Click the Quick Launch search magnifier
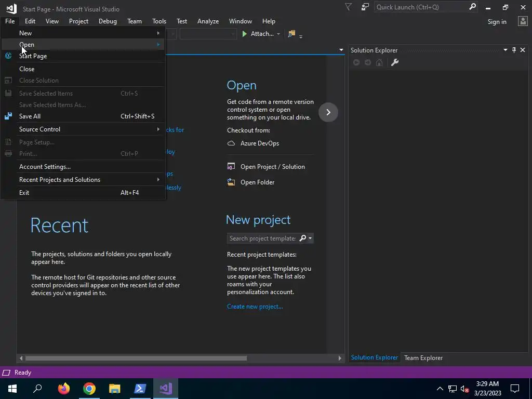Viewport: 532px width, 399px height. [x=472, y=7]
